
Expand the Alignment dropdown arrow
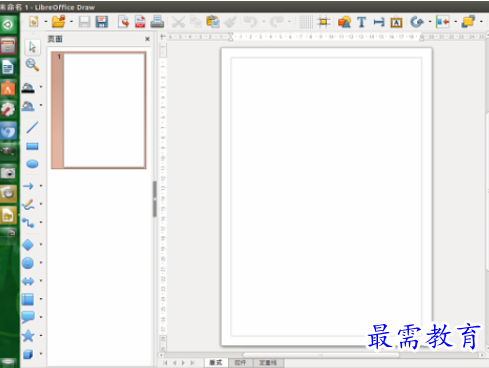coord(455,22)
